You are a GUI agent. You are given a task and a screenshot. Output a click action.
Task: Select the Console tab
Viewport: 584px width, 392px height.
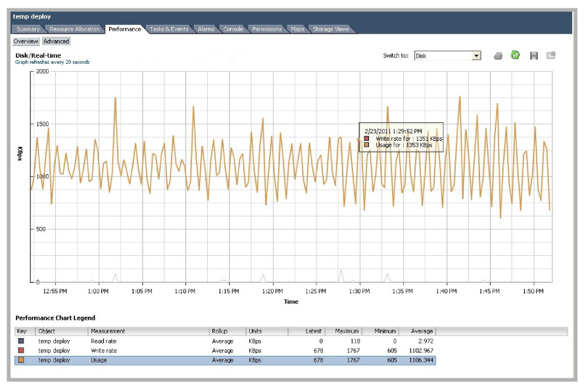pos(233,29)
